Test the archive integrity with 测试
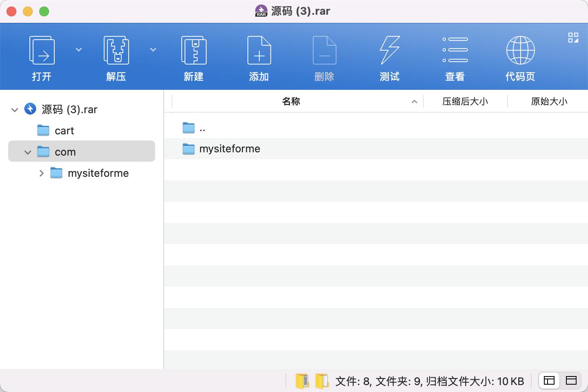 tap(390, 57)
